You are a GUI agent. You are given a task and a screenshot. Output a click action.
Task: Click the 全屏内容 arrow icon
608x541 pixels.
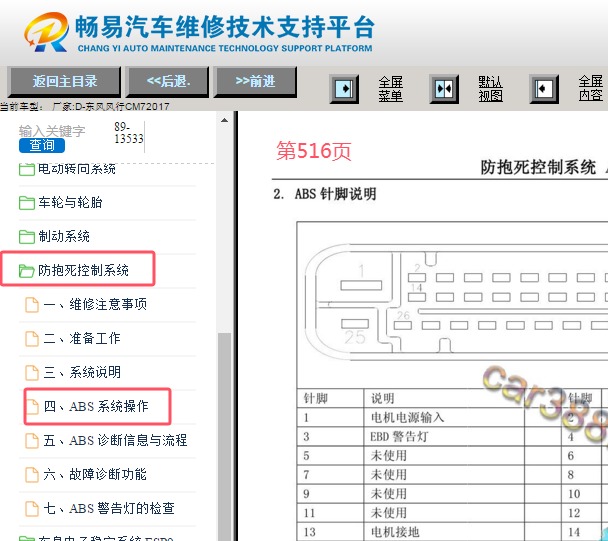point(544,89)
